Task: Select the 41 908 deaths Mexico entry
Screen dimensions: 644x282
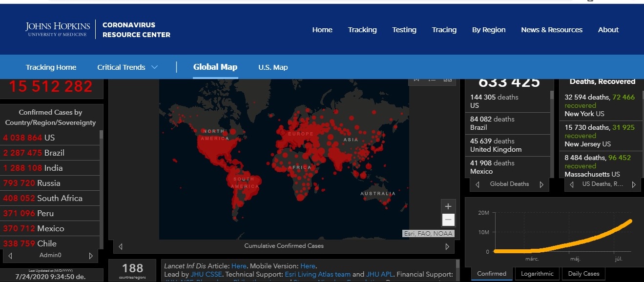Action: [x=508, y=167]
